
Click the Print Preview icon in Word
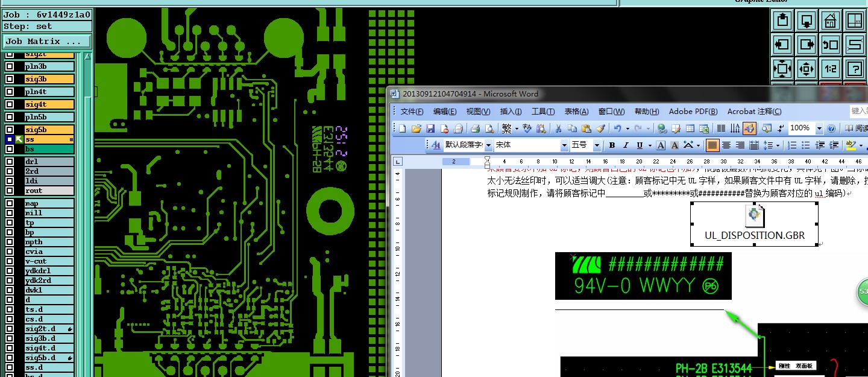point(489,128)
